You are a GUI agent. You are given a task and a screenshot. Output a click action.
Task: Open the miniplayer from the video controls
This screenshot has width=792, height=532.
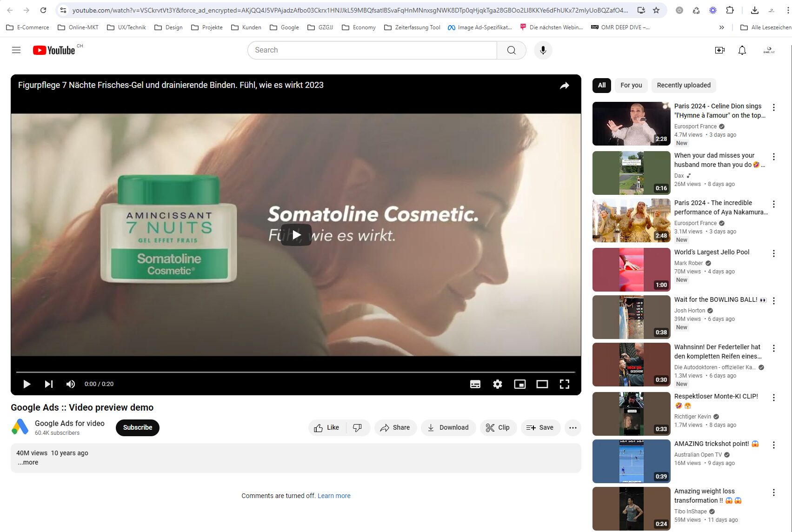click(x=520, y=384)
